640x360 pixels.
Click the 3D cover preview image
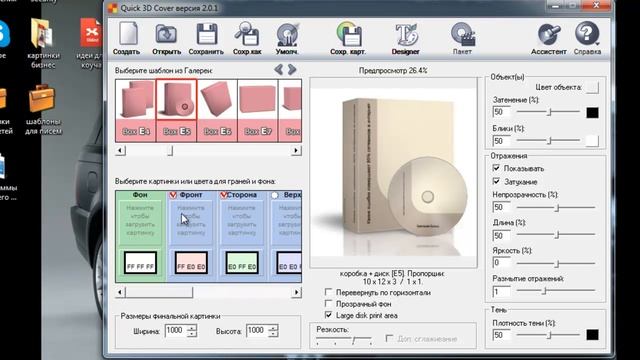point(393,172)
